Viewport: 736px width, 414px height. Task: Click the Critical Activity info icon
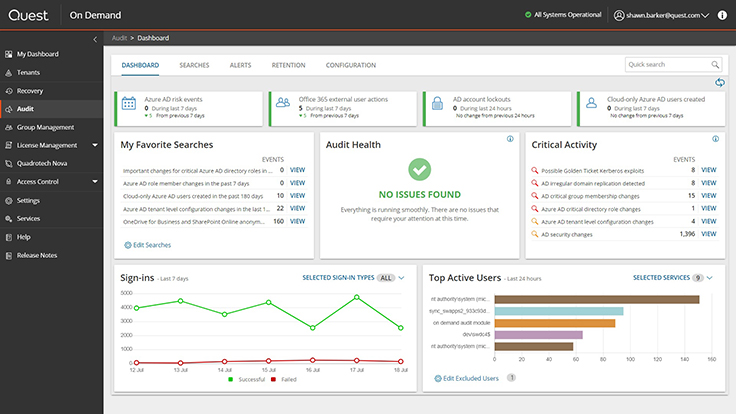click(715, 139)
